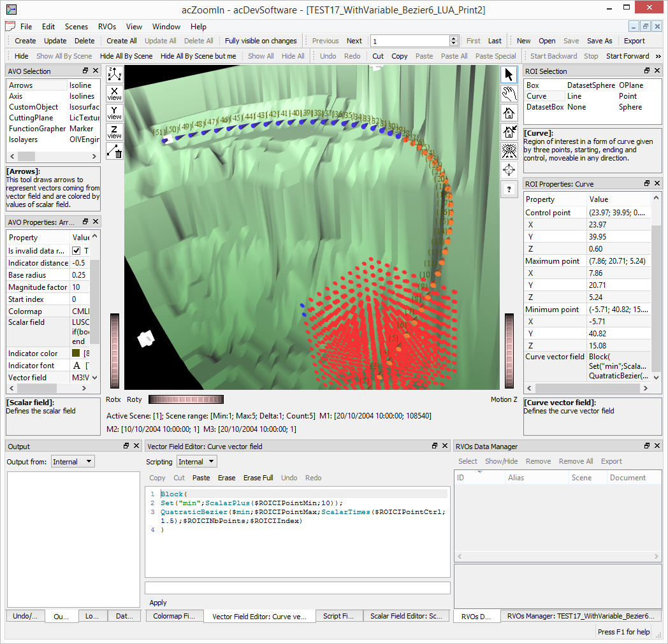
Task: Activate the hand pan tool
Action: pyautogui.click(x=509, y=94)
